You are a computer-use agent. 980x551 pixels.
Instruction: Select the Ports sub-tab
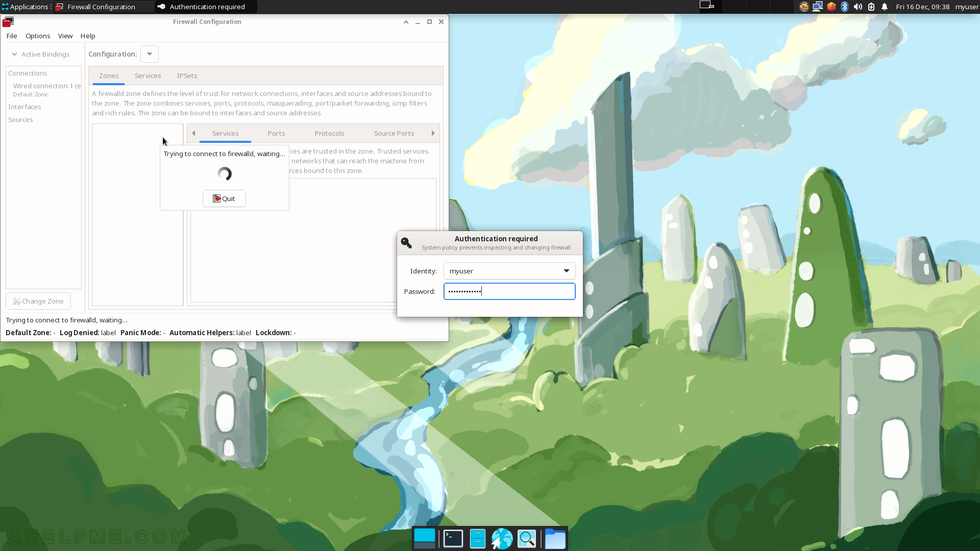pos(276,133)
